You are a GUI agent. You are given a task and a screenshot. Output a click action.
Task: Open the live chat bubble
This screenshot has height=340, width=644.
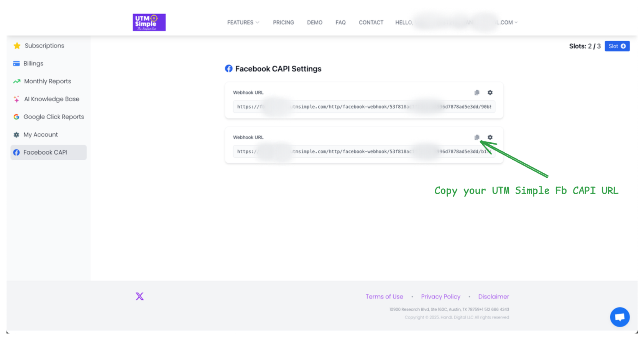click(x=619, y=317)
